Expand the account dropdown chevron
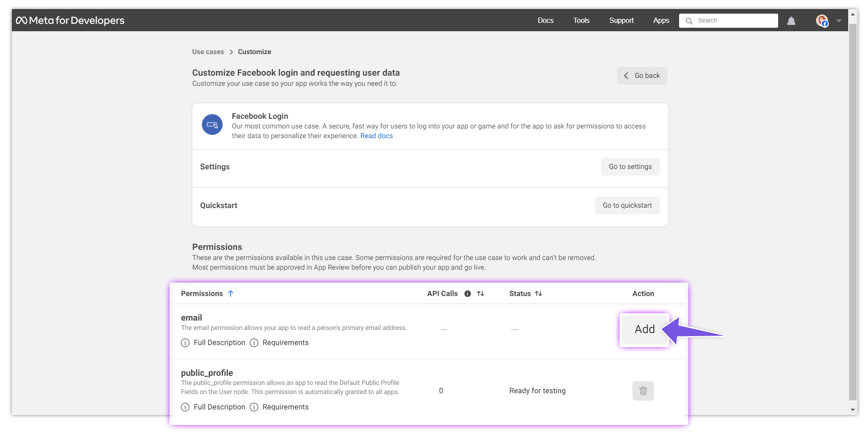 [x=838, y=20]
